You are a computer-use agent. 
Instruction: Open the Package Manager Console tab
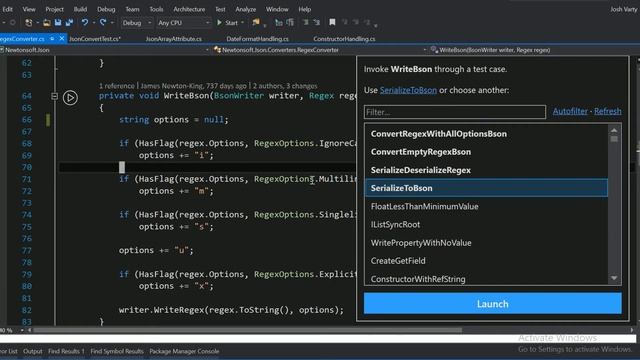(x=184, y=351)
